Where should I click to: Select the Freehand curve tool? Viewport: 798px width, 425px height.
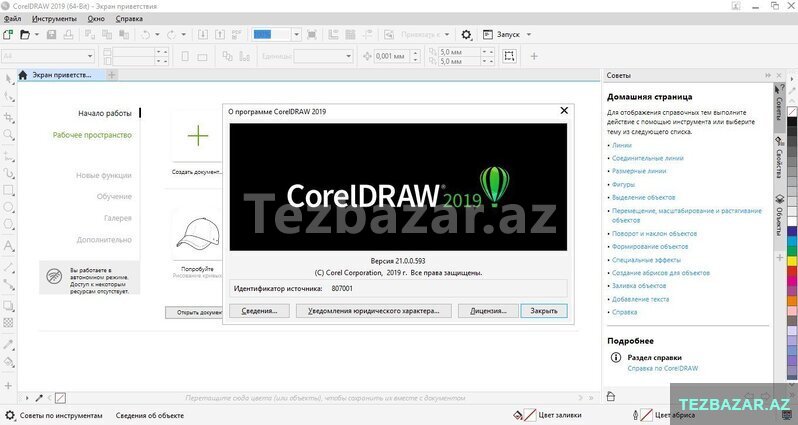9,156
